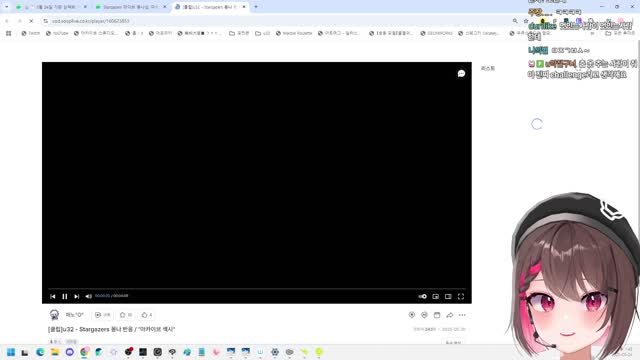
Task: Mute the player volume speaker icon
Action: 89,296
